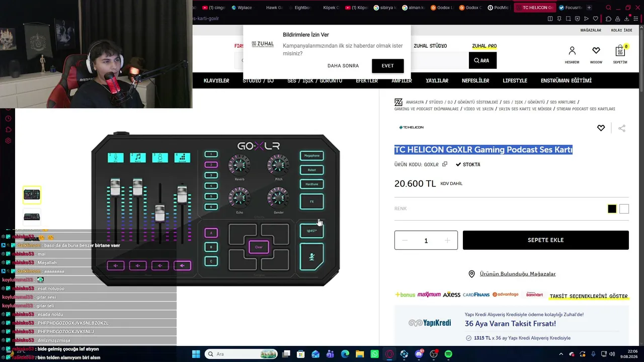Screen dimensions: 644x362
Task: Click the Windows taskbar search box
Action: (x=240, y=354)
